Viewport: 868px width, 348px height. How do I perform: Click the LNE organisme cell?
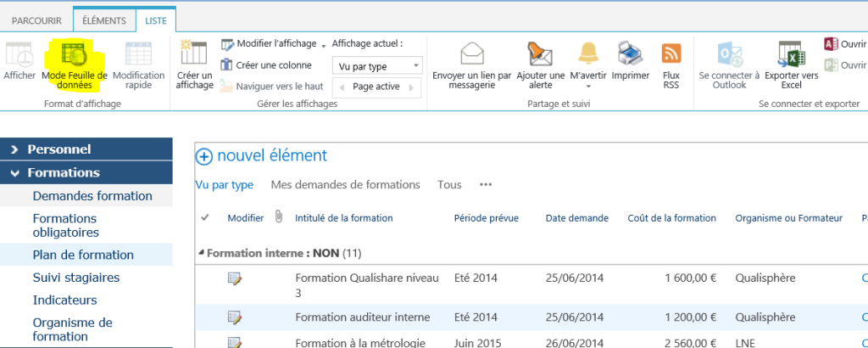745,342
